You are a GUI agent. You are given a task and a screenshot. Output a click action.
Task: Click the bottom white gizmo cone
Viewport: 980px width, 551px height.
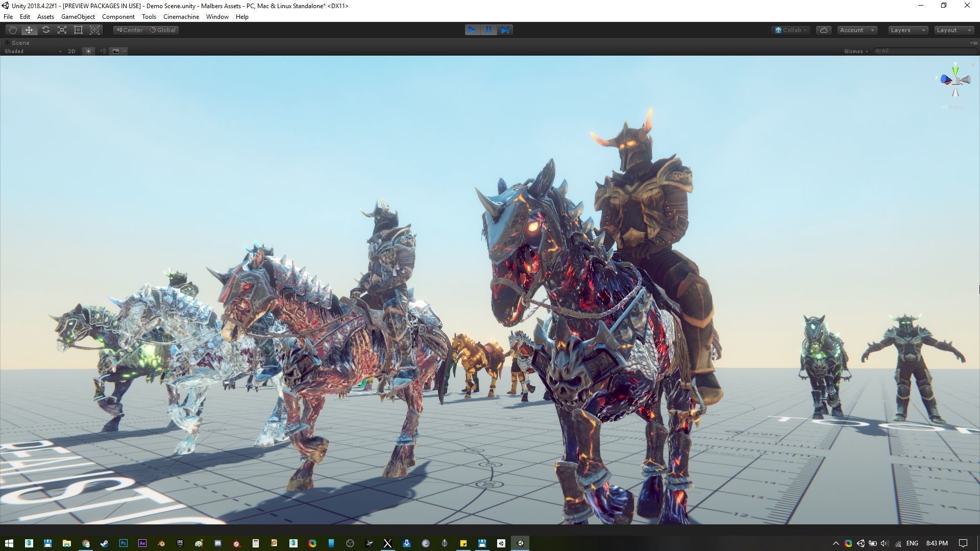coord(955,92)
